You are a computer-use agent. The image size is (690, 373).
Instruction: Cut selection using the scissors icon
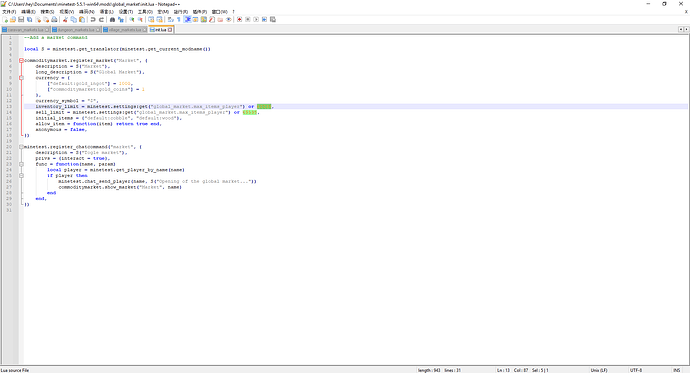65,19
